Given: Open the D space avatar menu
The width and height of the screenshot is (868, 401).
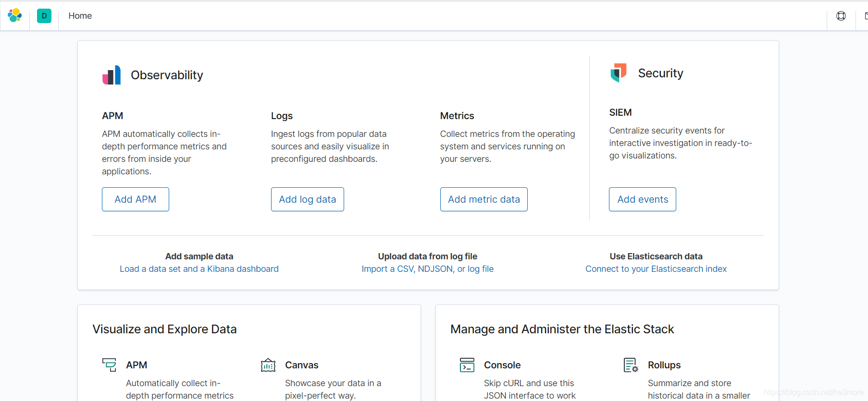Looking at the screenshot, I should (44, 16).
